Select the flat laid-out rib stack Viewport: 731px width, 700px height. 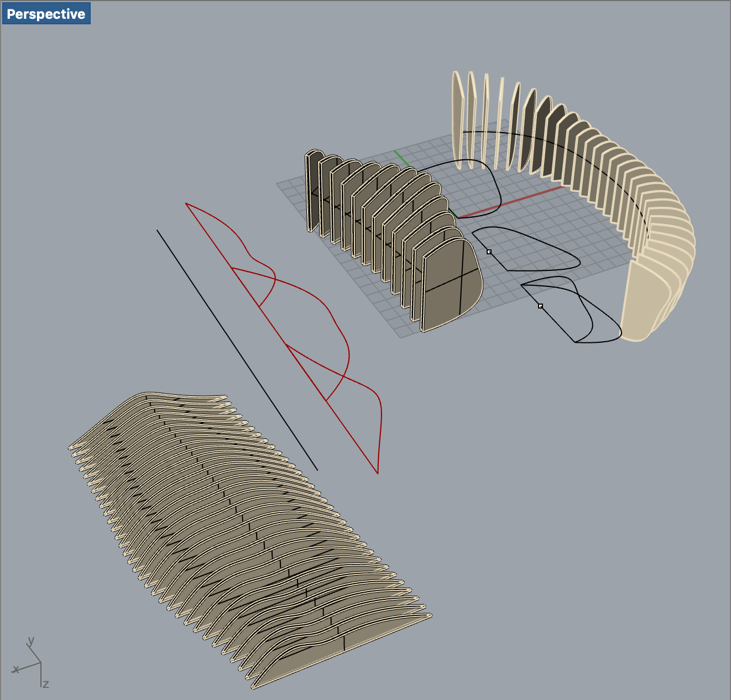pos(250,541)
